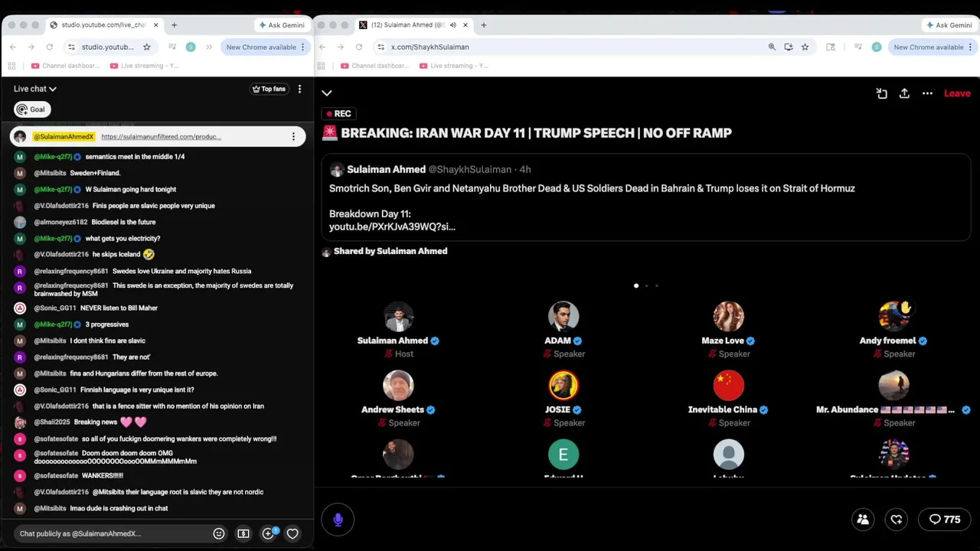980x551 pixels.
Task: Select the green E listener avatar
Action: (x=563, y=455)
